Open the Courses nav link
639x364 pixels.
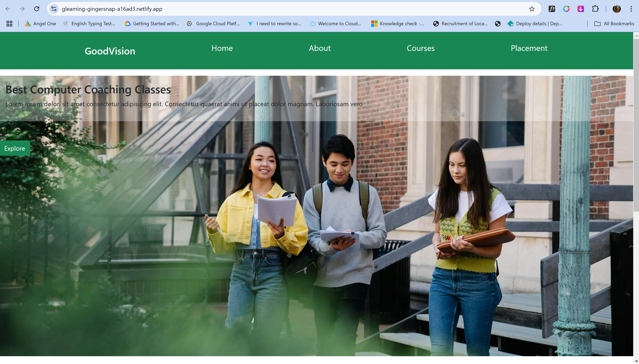tap(421, 48)
